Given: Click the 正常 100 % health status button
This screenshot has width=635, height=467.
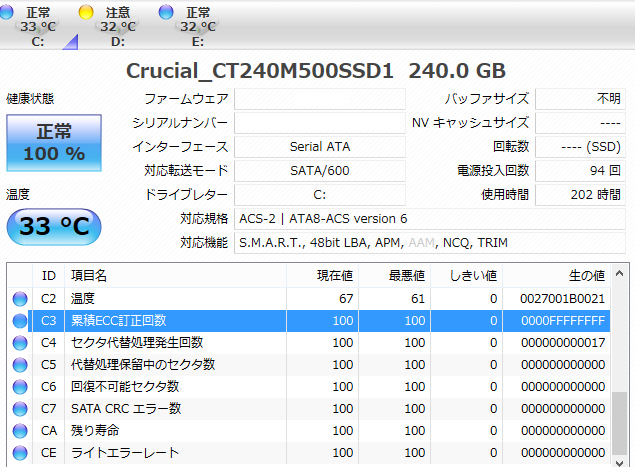Looking at the screenshot, I should click(x=54, y=143).
